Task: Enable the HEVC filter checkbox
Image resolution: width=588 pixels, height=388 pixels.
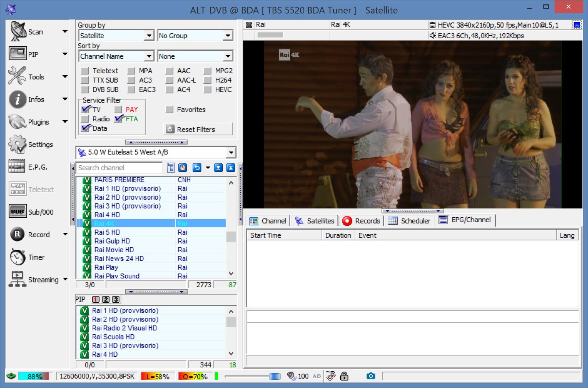Action: (x=208, y=89)
